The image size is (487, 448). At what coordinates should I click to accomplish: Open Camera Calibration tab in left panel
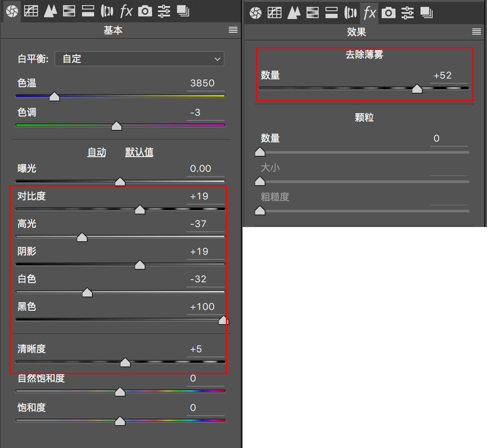pyautogui.click(x=145, y=12)
